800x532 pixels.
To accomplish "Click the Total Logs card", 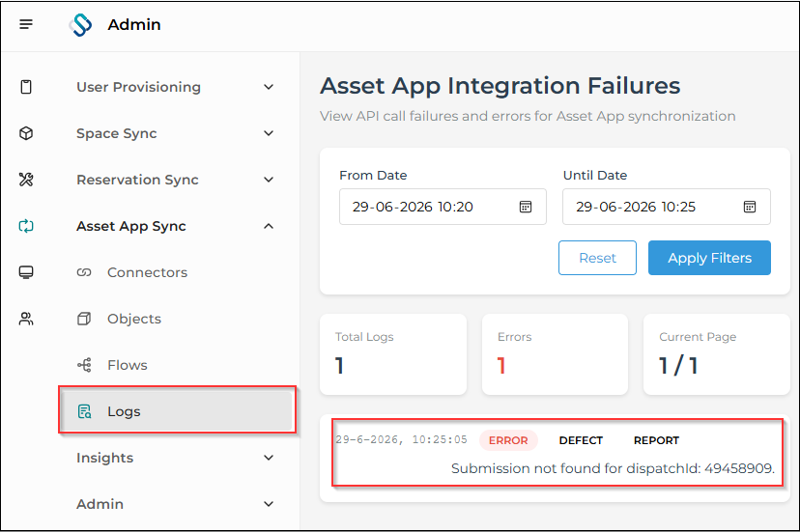I will point(393,354).
